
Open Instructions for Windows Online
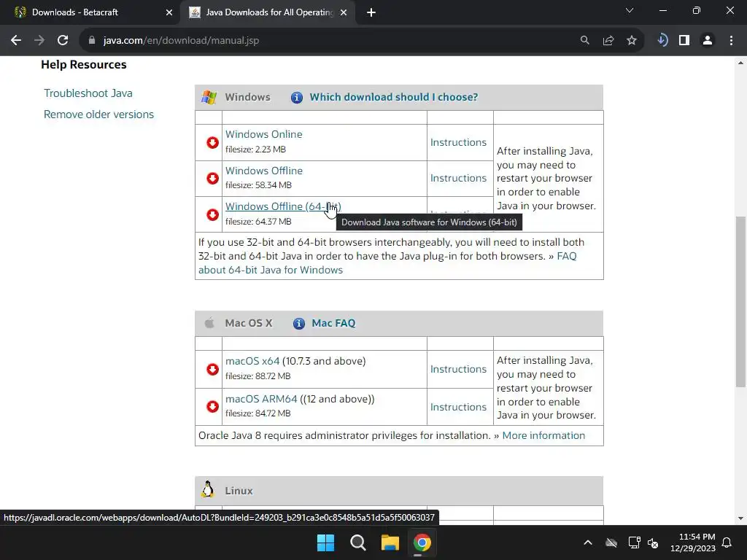[x=458, y=142]
